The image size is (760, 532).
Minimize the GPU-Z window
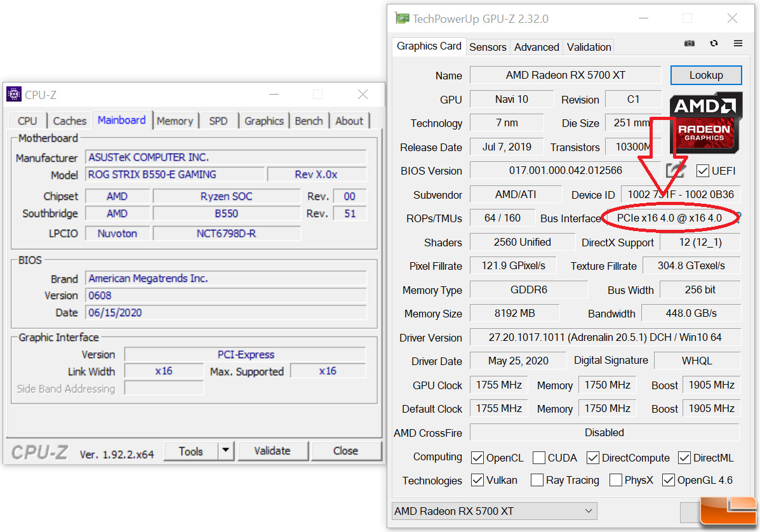pos(644,19)
